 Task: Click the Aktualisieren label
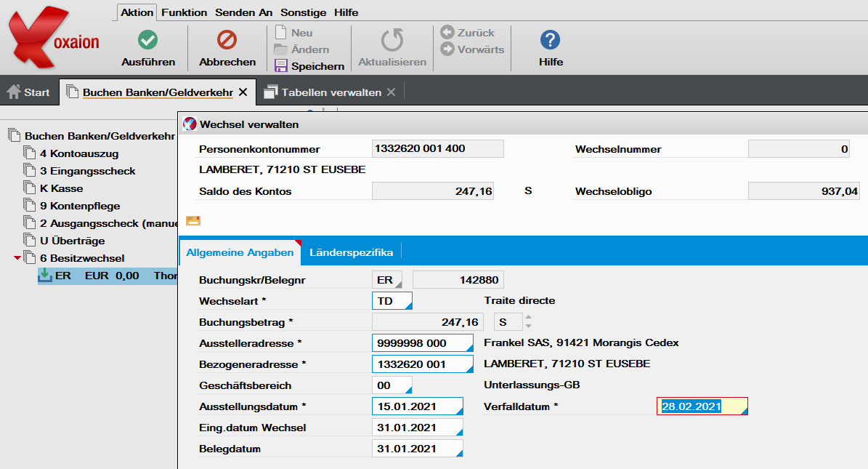point(392,62)
